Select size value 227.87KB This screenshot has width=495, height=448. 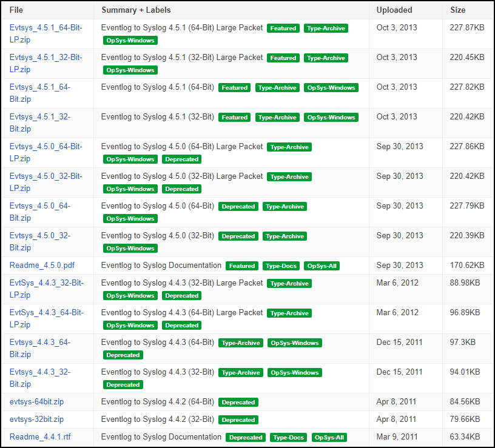click(x=467, y=28)
